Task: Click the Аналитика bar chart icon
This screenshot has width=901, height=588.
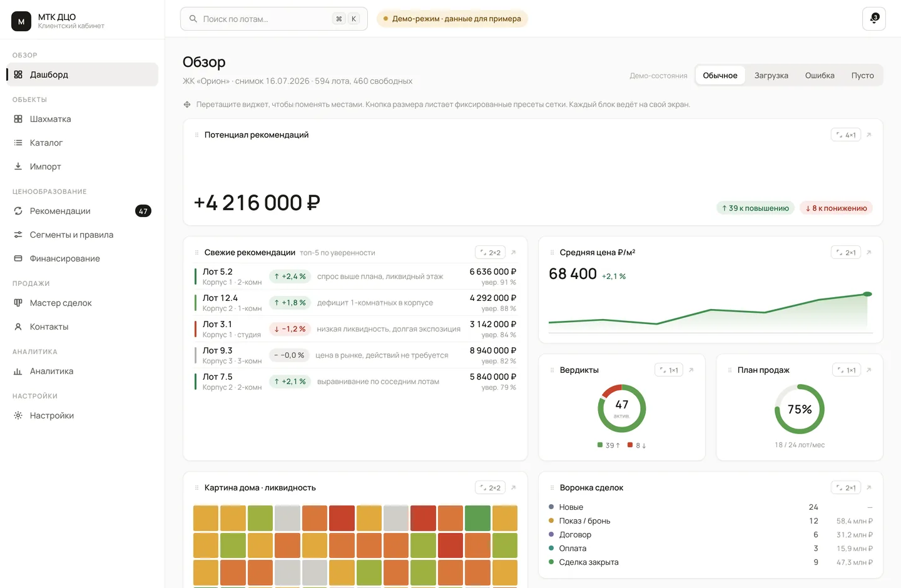Action: coord(18,371)
